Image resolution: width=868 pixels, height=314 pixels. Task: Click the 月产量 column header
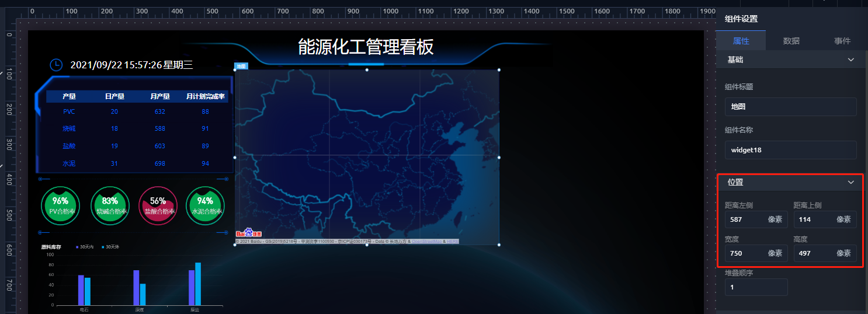tap(160, 96)
